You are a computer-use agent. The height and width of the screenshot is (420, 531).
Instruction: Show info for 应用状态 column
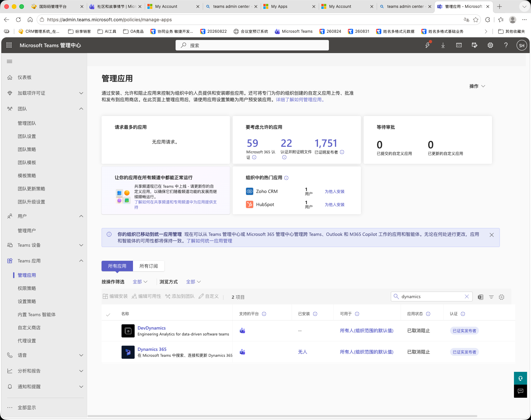(428, 314)
